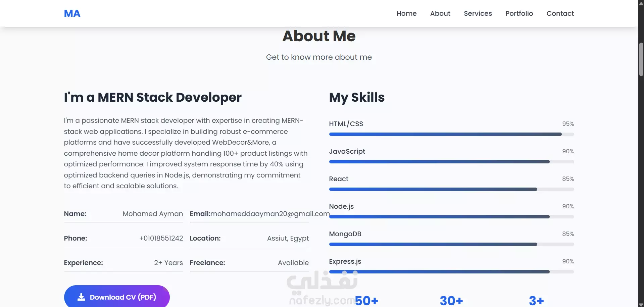Click the MA logo in the header
Viewport: 644px width, 307px height.
(72, 13)
